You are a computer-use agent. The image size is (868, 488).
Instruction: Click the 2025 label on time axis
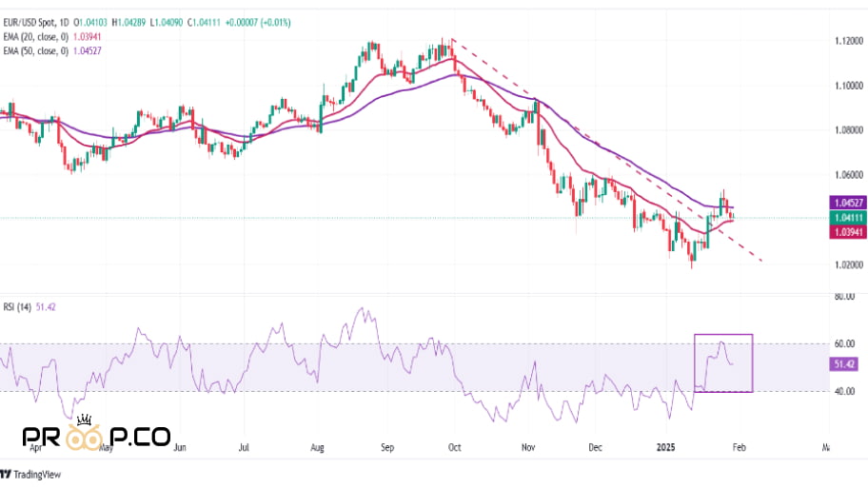(x=666, y=447)
